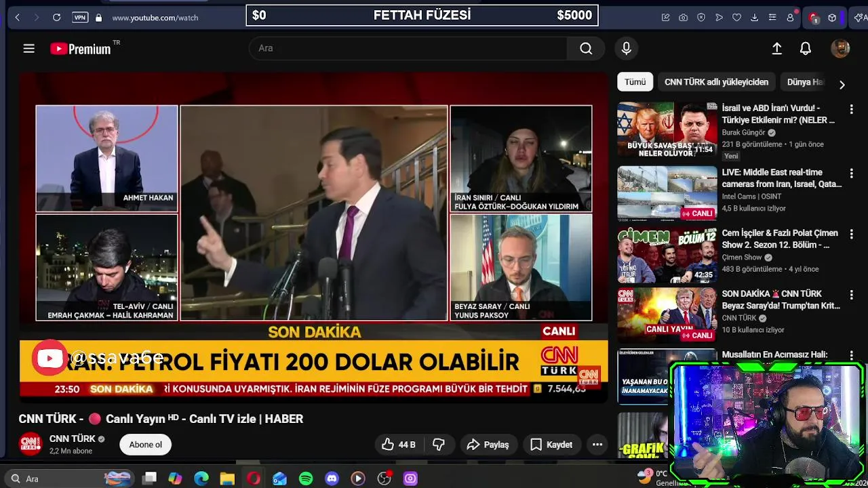Open video 'İsrail ve ABD İran'ı Vurdu!'
The image size is (868, 488).
(778, 114)
